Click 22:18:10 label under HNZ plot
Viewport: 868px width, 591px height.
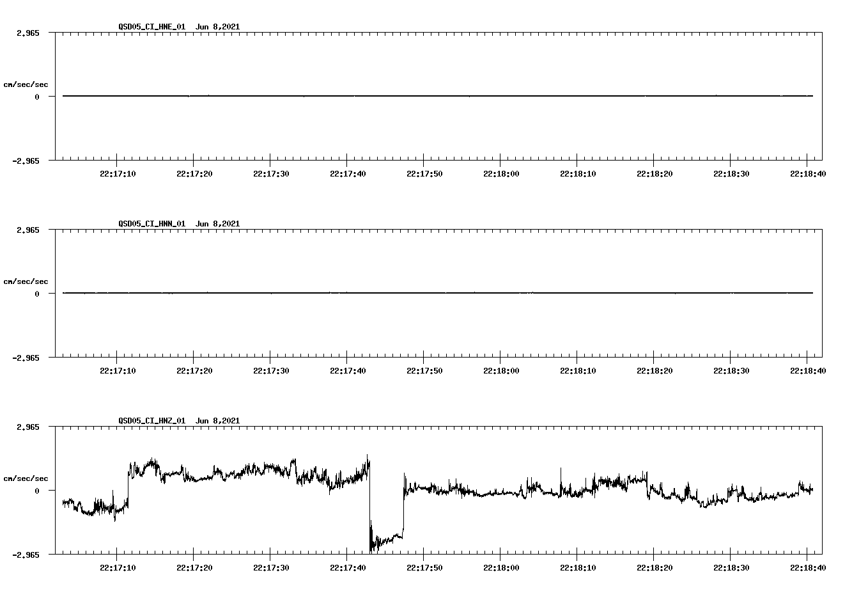pos(578,568)
